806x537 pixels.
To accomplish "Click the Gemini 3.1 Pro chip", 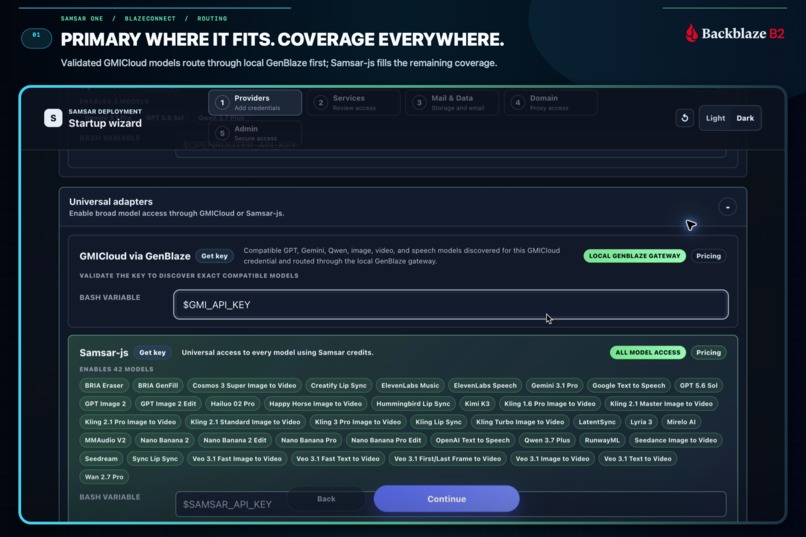I will click(554, 385).
